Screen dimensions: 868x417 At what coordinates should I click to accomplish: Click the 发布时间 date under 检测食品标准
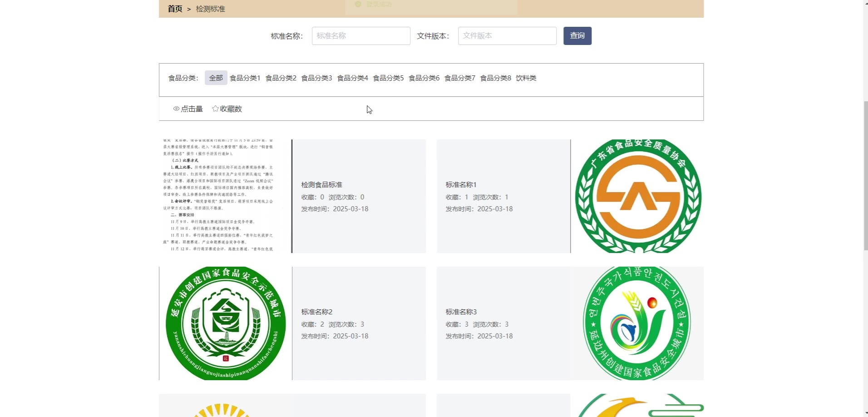(335, 209)
